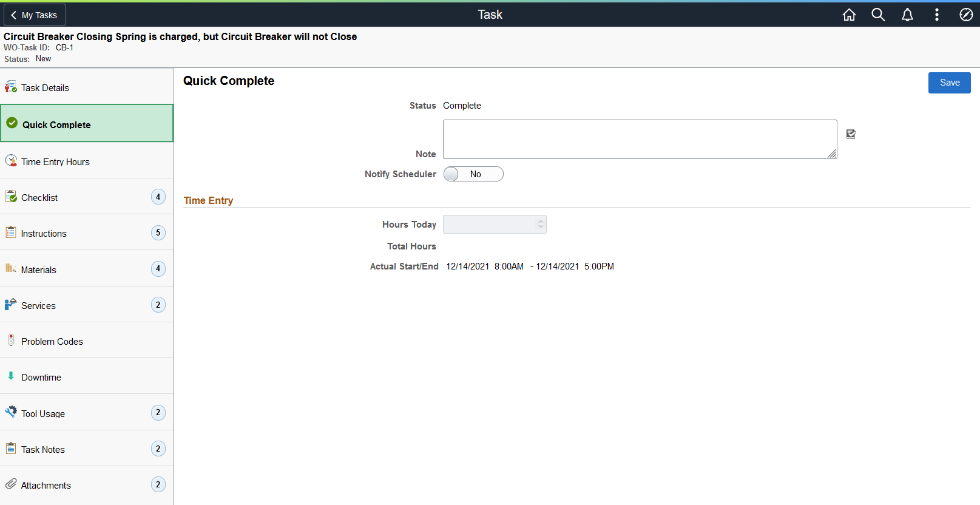Click the Save button
Viewport: 980px width, 505px height.
point(949,83)
